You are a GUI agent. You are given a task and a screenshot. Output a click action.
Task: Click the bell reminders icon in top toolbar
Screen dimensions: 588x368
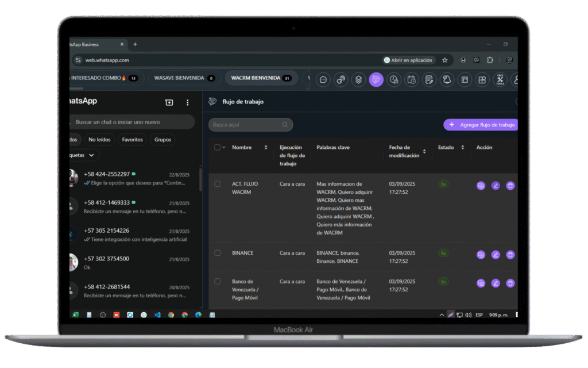(447, 80)
